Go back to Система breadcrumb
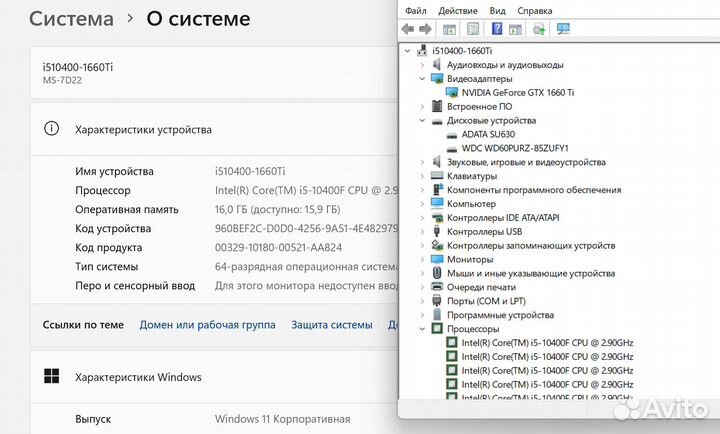This screenshot has height=434, width=720. coord(71,19)
